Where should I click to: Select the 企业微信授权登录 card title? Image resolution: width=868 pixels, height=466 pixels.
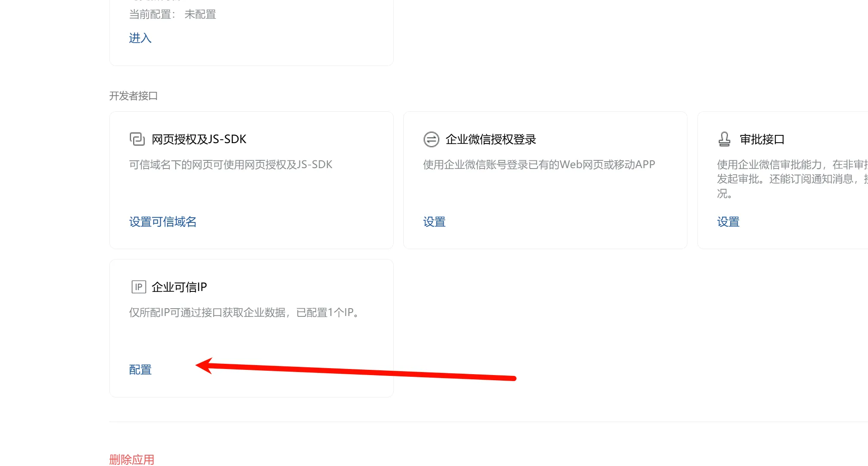tap(491, 139)
